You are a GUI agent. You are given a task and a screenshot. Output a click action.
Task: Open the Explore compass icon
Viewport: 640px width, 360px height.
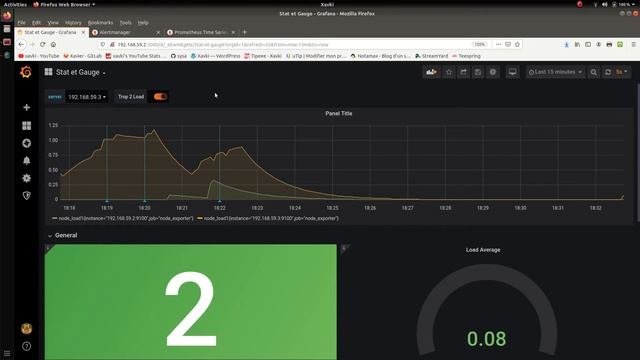pos(27,143)
